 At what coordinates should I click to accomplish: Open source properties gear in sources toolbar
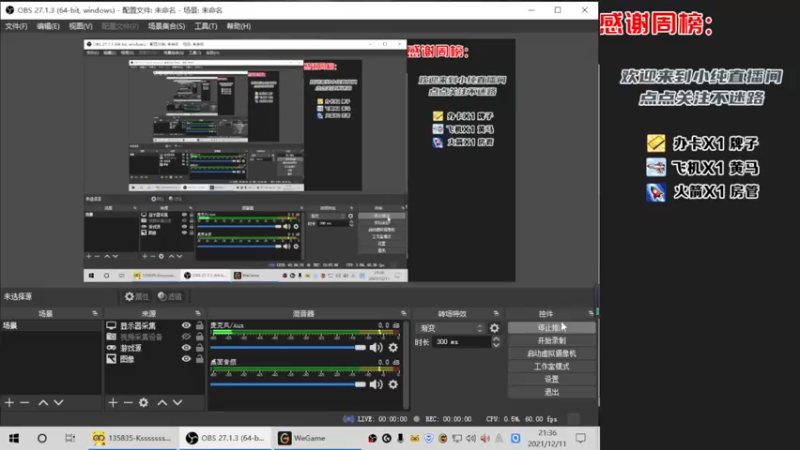(x=144, y=403)
